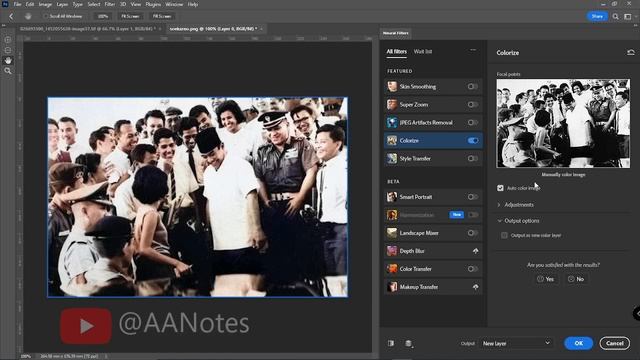Click the Fill Screen button
The width and height of the screenshot is (640, 360).
(x=162, y=16)
